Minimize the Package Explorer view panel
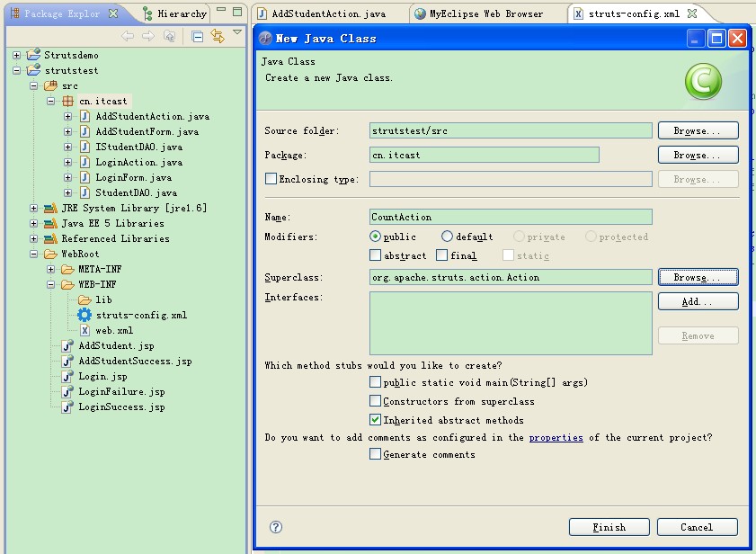 point(221,10)
